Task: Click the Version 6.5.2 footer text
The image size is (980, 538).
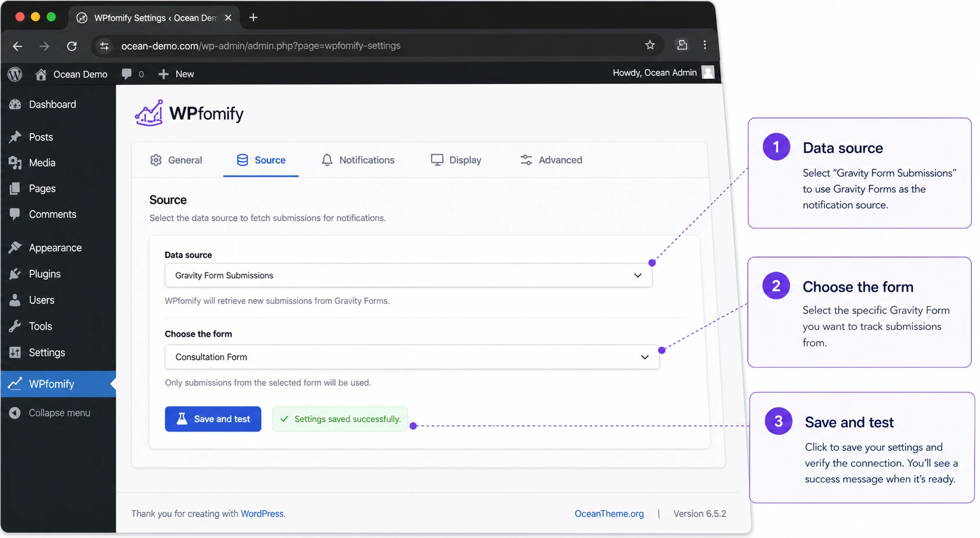Action: tap(699, 514)
